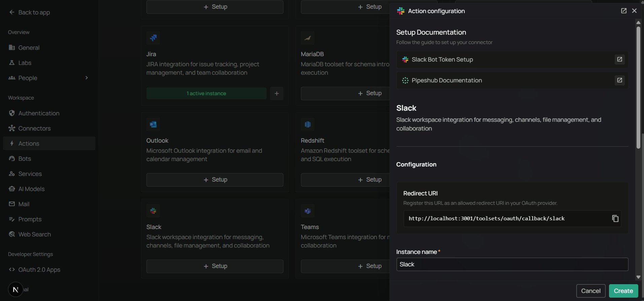Click the Slack icon in panel header
This screenshot has width=644, height=301.
[401, 11]
